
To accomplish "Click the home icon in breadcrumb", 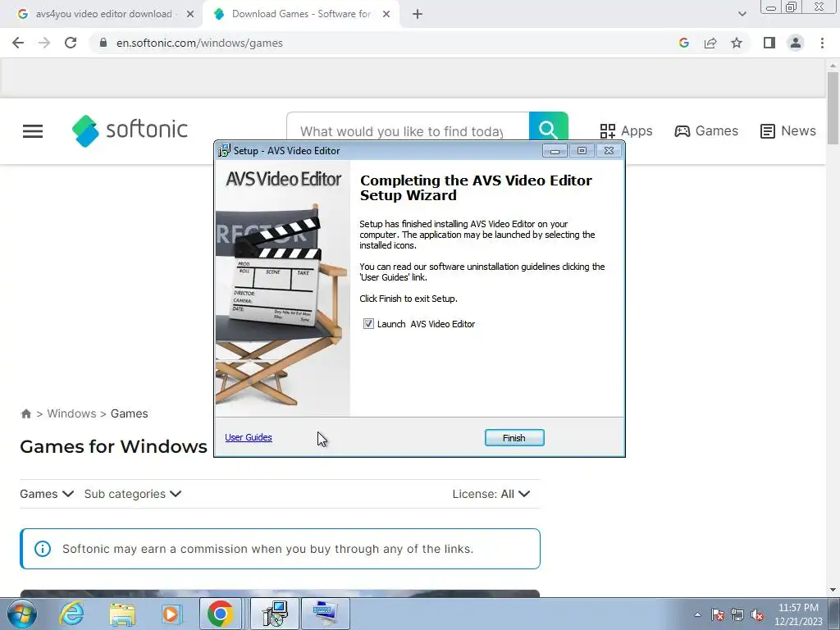I will 25,413.
